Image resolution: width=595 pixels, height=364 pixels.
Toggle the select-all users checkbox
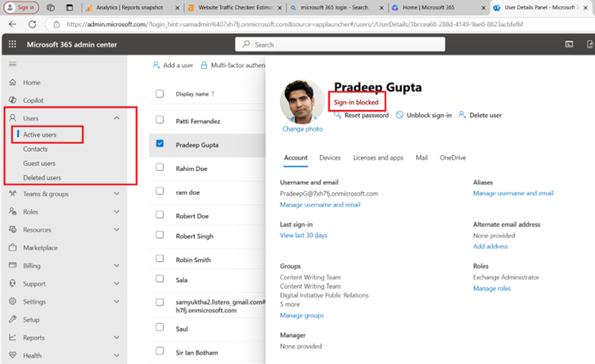tap(160, 93)
